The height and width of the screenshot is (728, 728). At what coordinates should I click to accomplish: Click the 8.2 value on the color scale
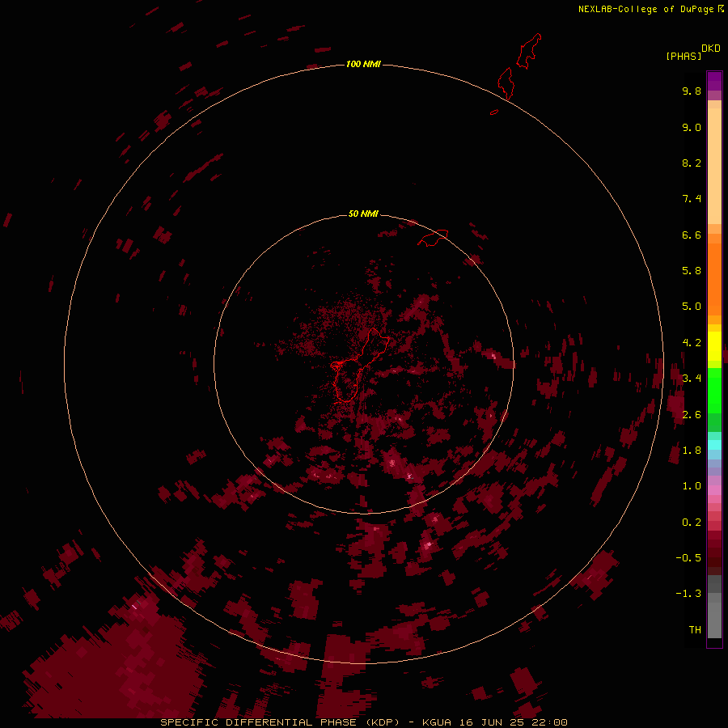(x=692, y=163)
